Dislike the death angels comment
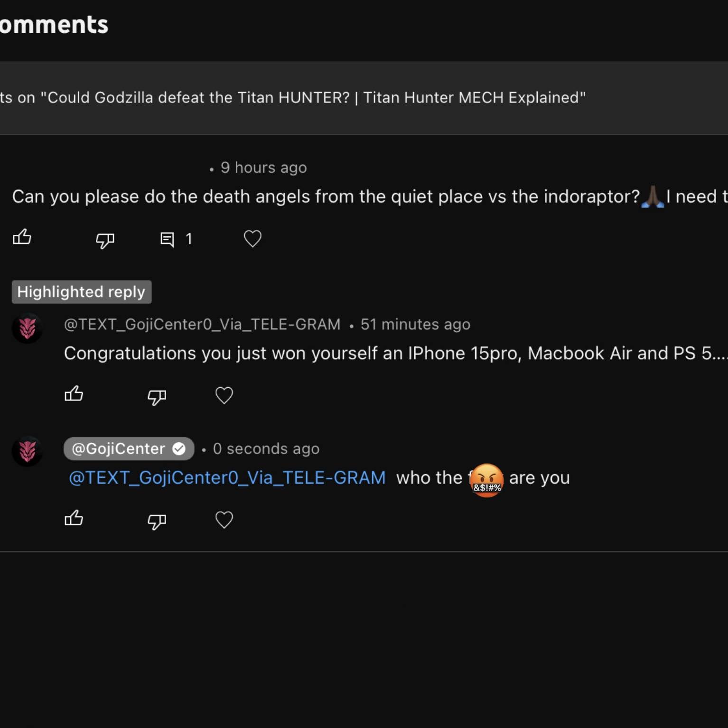This screenshot has width=728, height=728. 105,240
